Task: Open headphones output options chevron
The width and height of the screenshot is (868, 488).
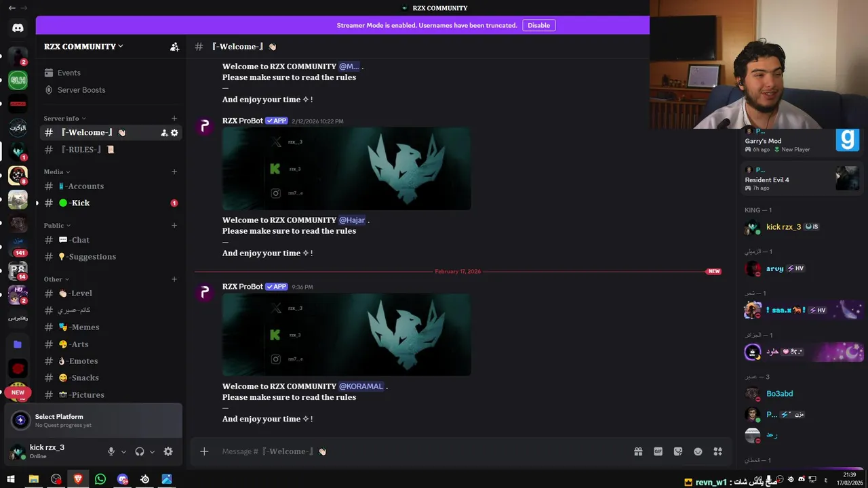Action: coord(152,452)
